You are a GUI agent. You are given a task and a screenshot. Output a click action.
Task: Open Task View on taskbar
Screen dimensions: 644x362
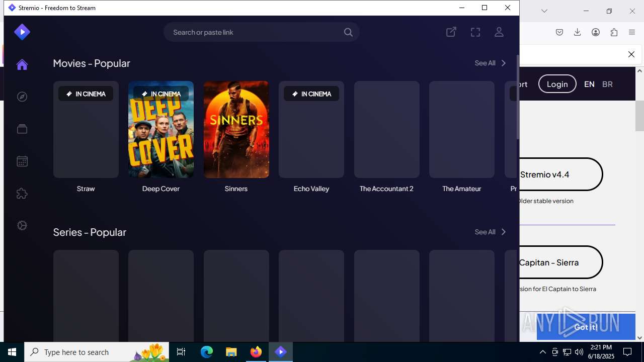click(181, 352)
